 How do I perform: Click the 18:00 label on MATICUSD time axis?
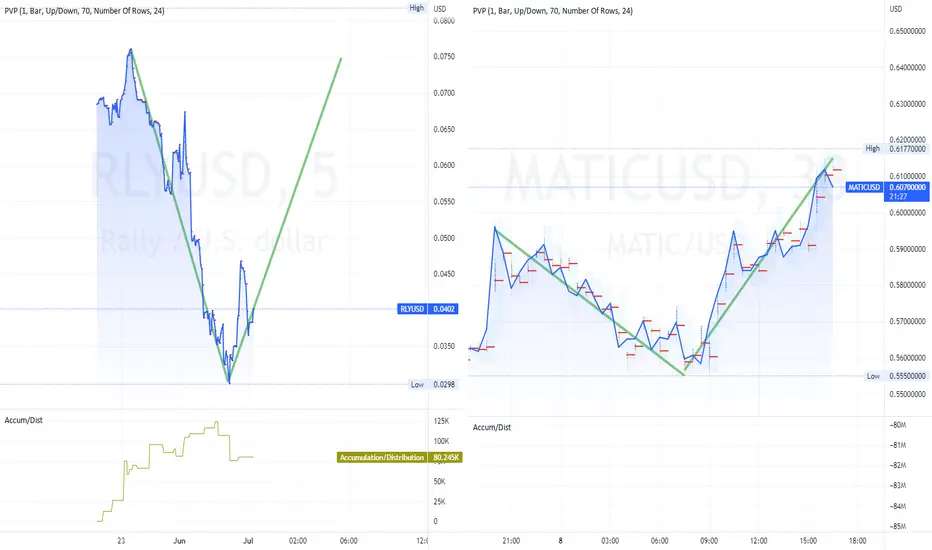click(x=857, y=540)
